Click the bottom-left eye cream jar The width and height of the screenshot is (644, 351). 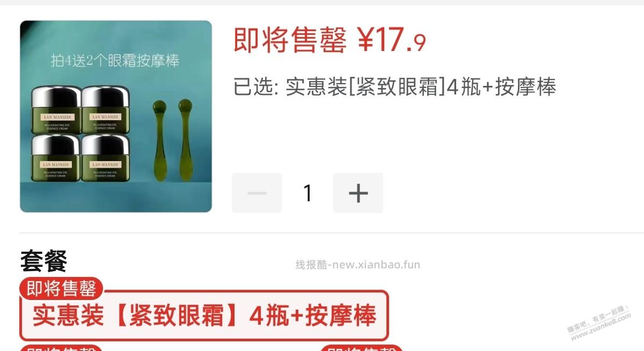point(56,157)
